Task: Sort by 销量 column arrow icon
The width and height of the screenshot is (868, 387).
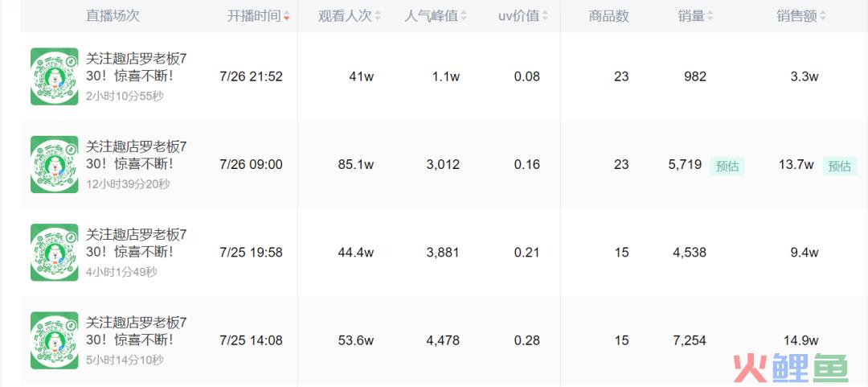Action: (710, 16)
